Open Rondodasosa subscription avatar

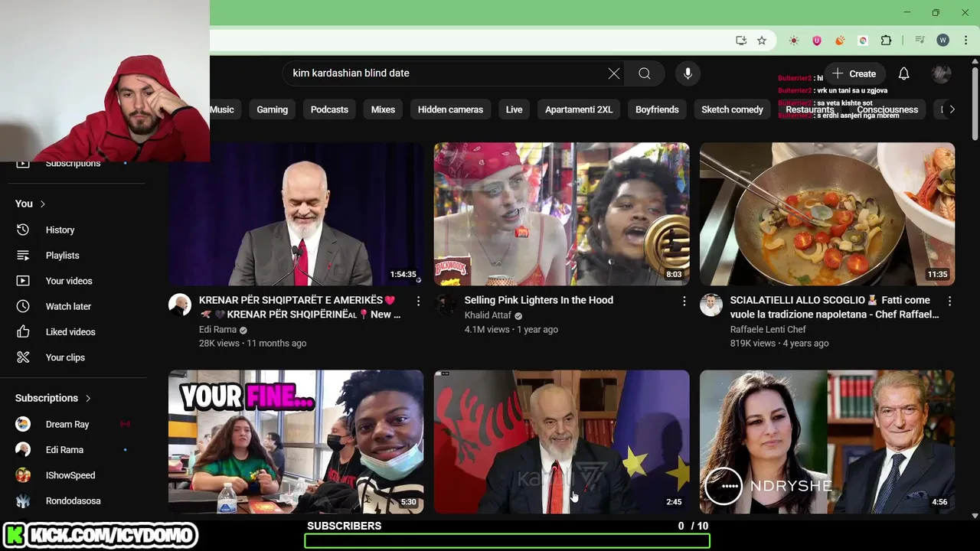click(23, 501)
